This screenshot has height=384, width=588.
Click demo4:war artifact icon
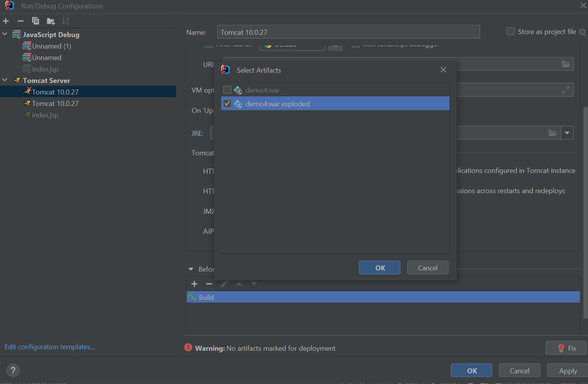coord(238,90)
